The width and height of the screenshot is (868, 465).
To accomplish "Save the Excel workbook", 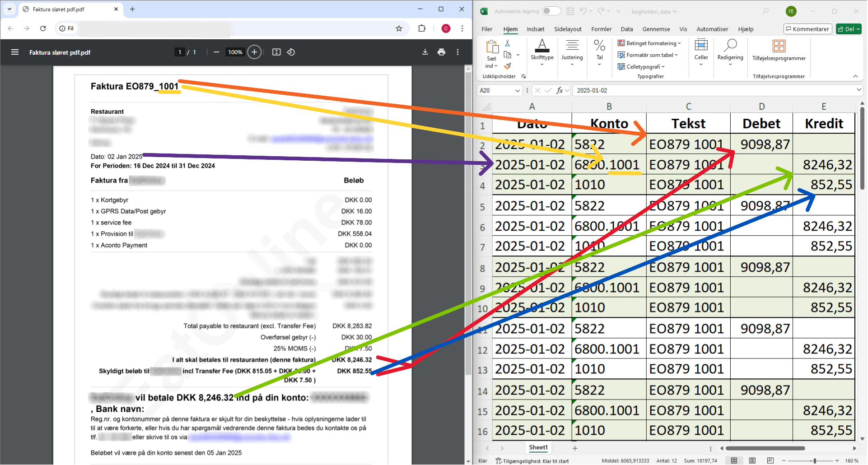I will pos(570,11).
